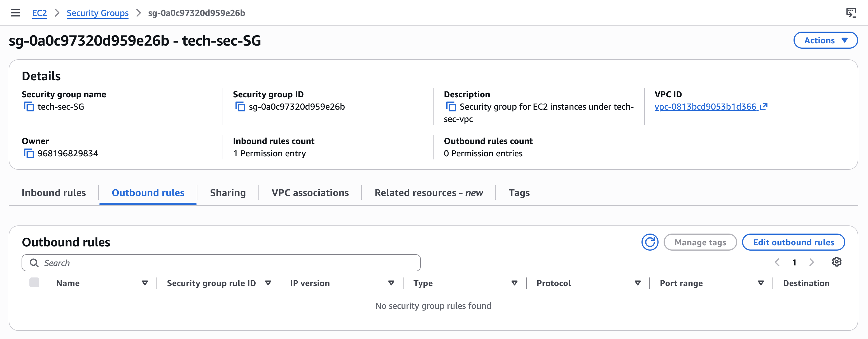Copy security group ID sg-0a0c97320d959e26b

point(240,107)
